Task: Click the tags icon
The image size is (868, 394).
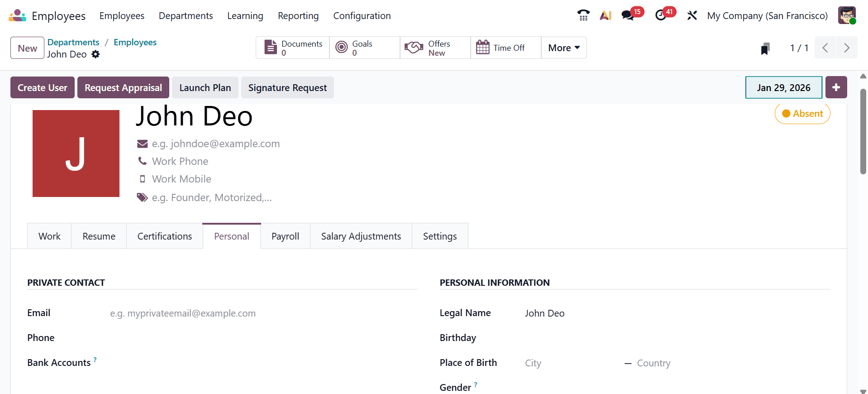Action: [143, 197]
